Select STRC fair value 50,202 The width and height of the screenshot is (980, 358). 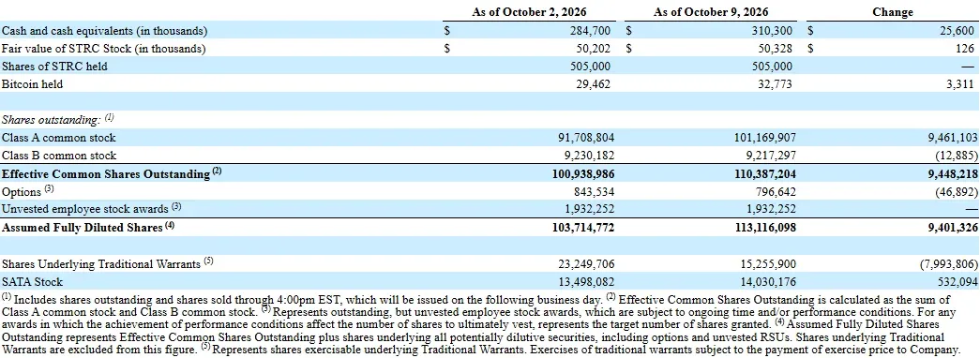(x=593, y=48)
